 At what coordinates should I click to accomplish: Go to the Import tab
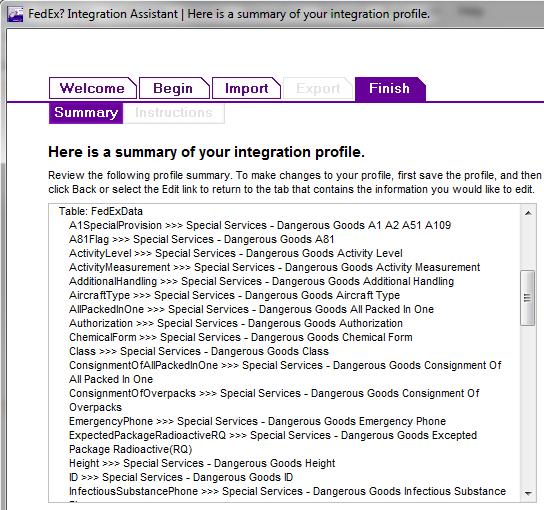coord(246,88)
